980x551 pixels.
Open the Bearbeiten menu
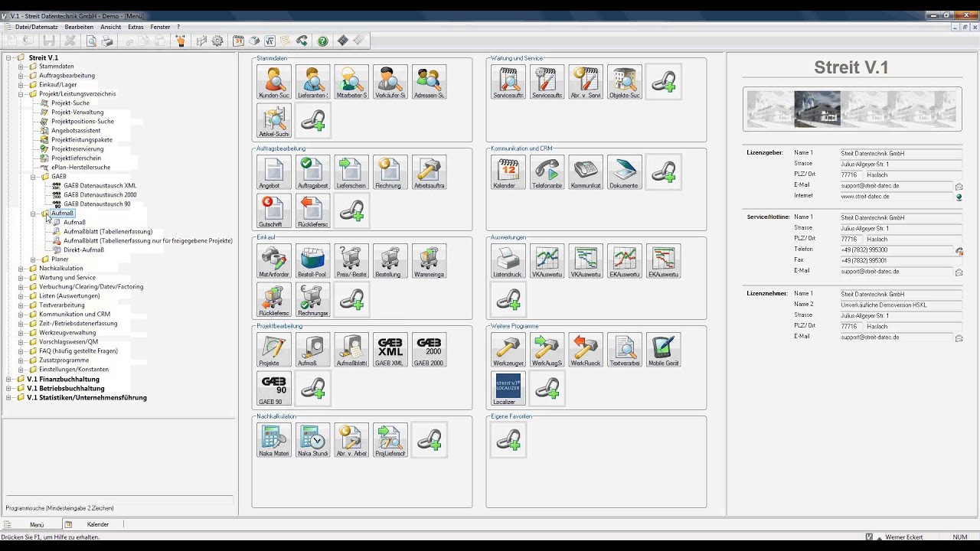coord(79,27)
